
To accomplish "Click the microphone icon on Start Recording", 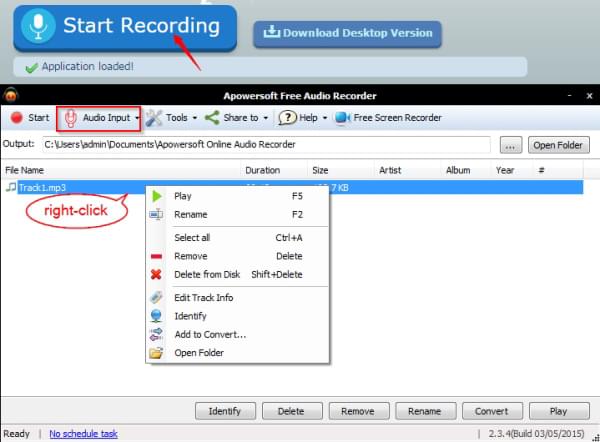I will pos(38,26).
